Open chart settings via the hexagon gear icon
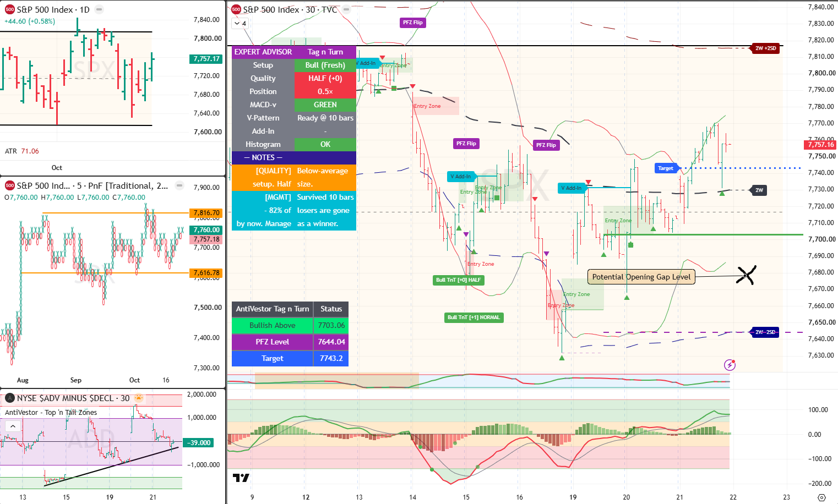The image size is (838, 504). 821,497
